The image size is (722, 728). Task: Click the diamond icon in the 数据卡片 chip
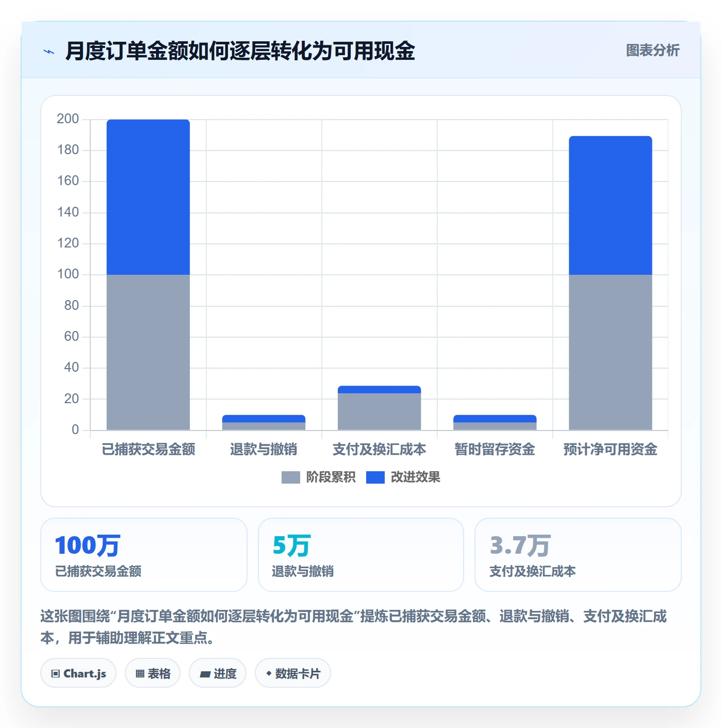(269, 673)
